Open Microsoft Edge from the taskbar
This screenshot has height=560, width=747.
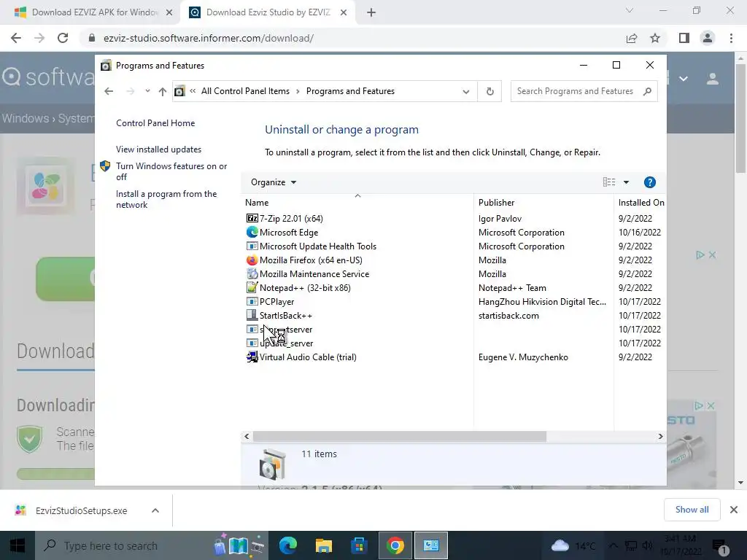(287, 545)
